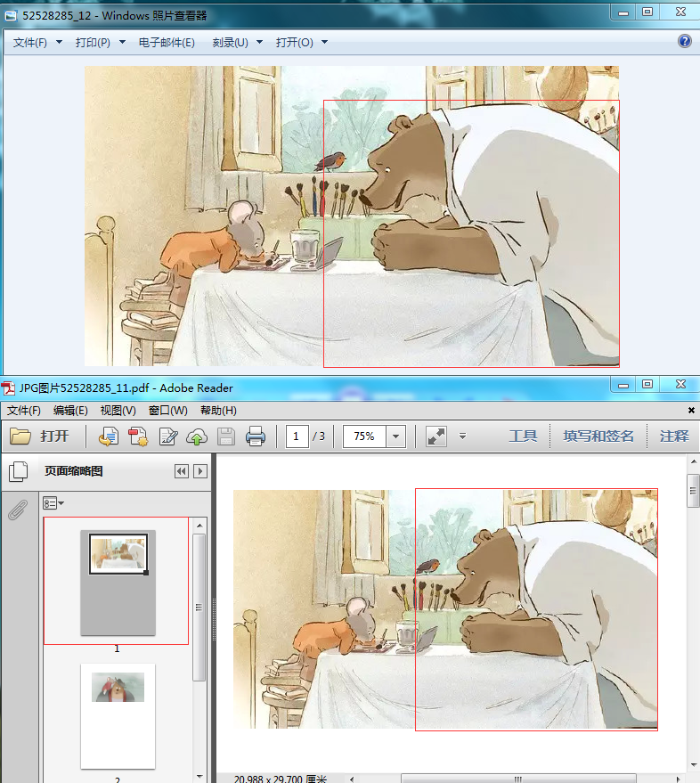Click document scroll down arrow
Viewport: 700px width, 783px height.
pos(694,764)
